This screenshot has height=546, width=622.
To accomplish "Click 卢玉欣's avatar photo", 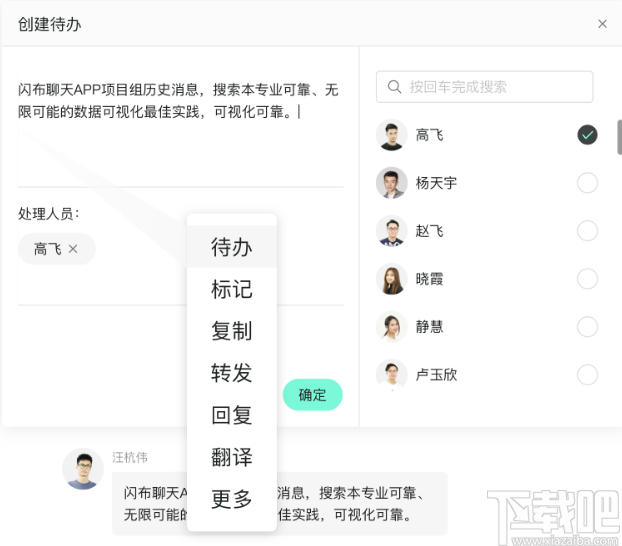I will [392, 375].
